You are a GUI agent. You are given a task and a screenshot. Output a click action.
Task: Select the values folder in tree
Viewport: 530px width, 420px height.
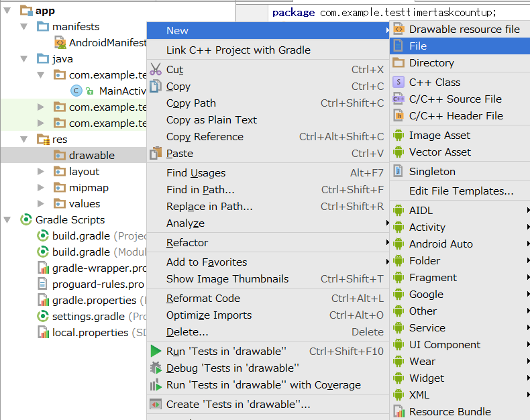click(x=84, y=204)
